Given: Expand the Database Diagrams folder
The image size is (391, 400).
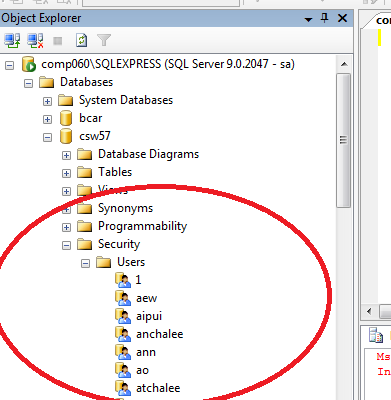Looking at the screenshot, I should [66, 155].
